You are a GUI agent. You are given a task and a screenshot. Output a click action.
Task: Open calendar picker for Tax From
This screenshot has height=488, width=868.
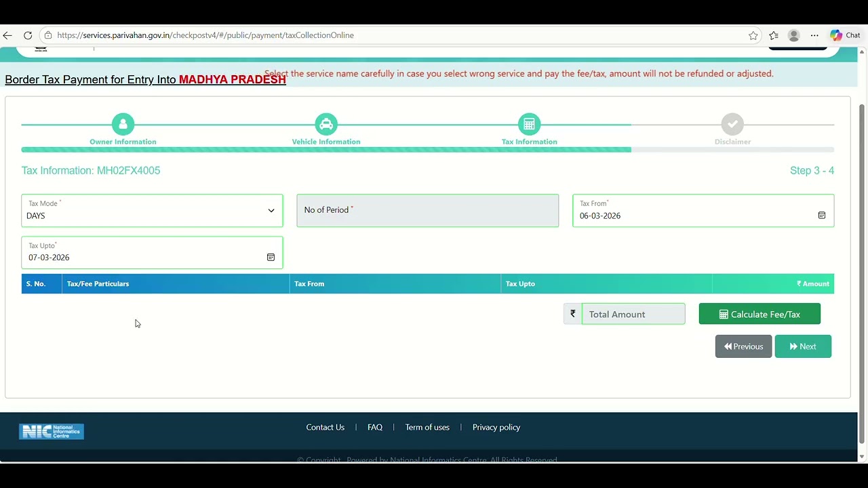click(x=821, y=216)
